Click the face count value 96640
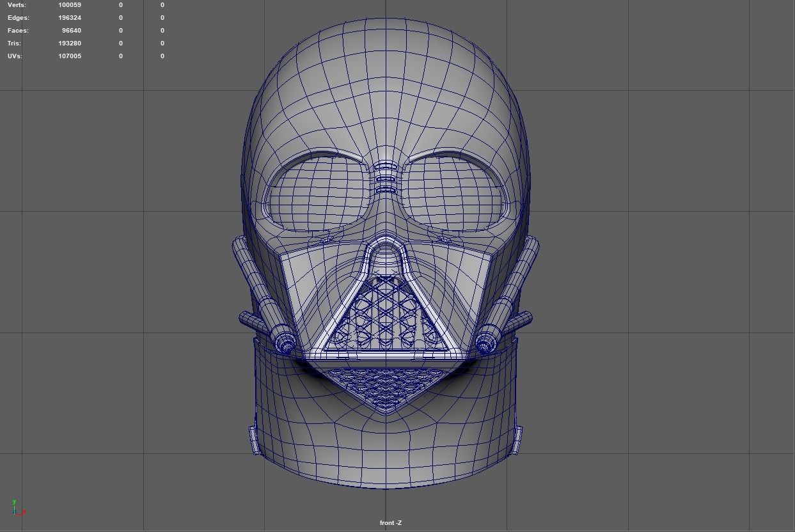Screen dimensions: 795x532 click(x=72, y=31)
